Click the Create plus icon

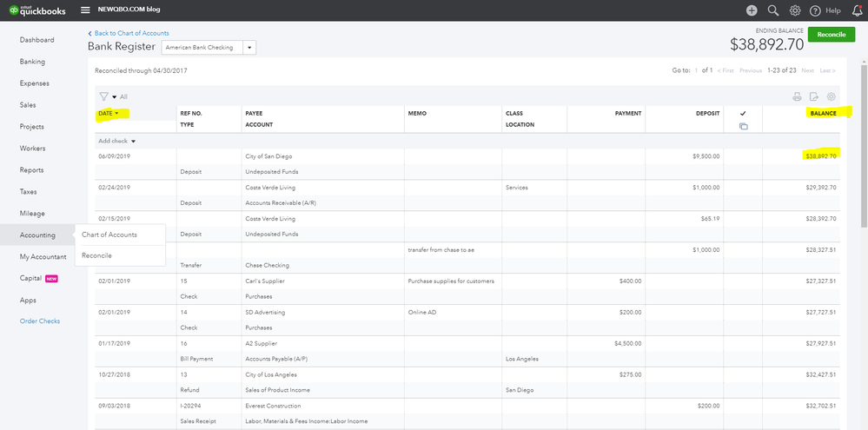[x=752, y=10]
